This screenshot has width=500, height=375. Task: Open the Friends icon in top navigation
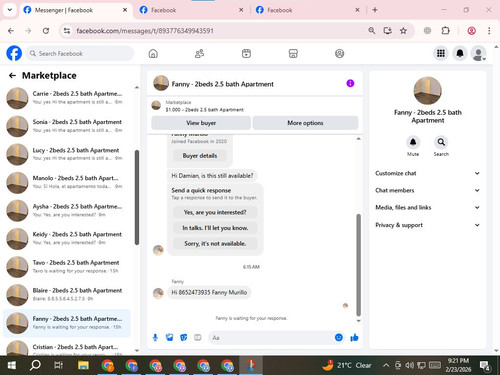click(199, 53)
